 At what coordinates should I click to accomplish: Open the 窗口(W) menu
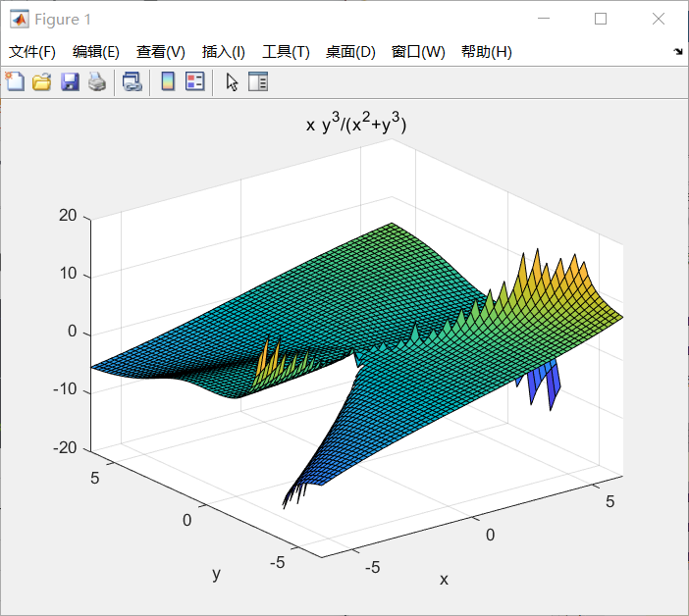click(418, 52)
